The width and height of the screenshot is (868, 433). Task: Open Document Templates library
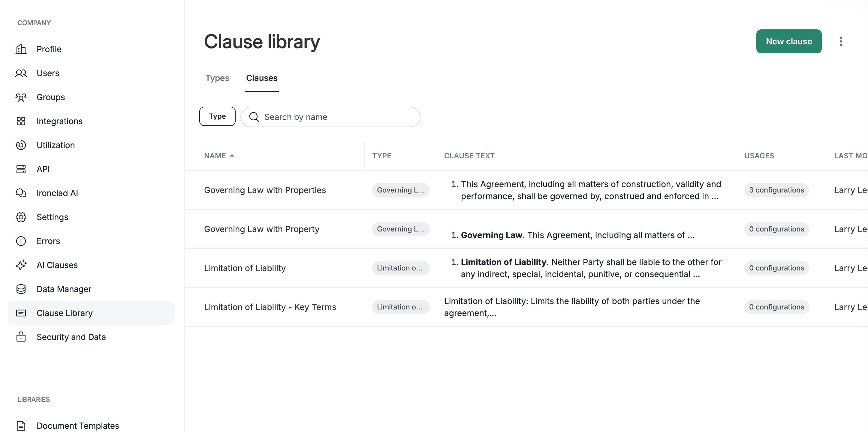point(91,426)
